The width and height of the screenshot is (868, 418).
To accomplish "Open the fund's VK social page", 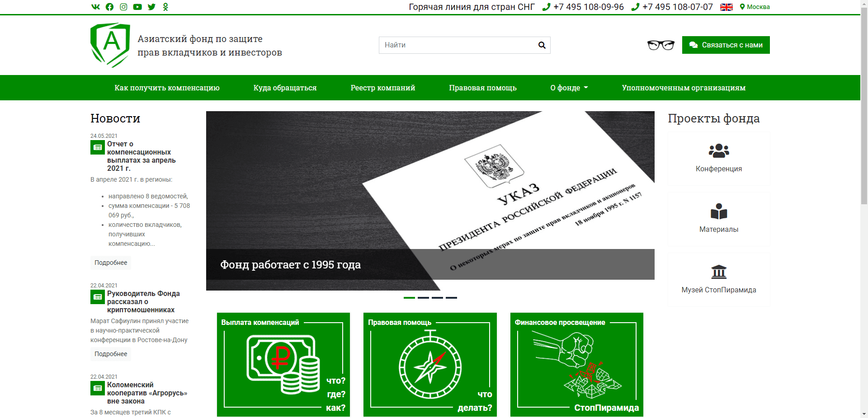I will (95, 7).
